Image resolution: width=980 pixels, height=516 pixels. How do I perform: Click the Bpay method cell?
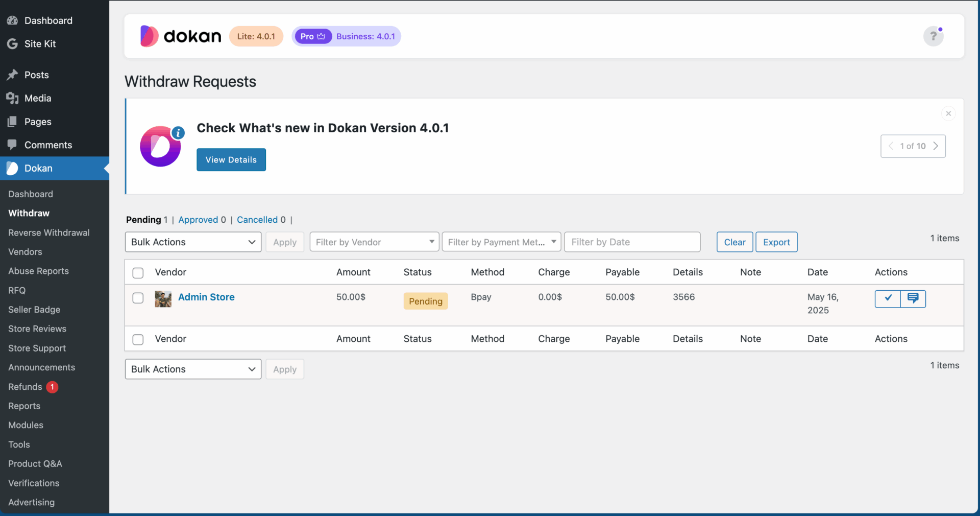(x=481, y=297)
